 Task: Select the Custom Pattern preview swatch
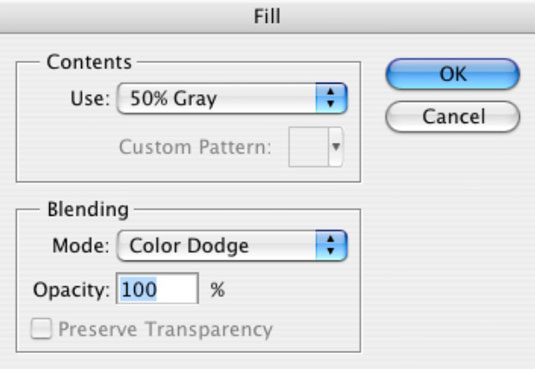(308, 147)
